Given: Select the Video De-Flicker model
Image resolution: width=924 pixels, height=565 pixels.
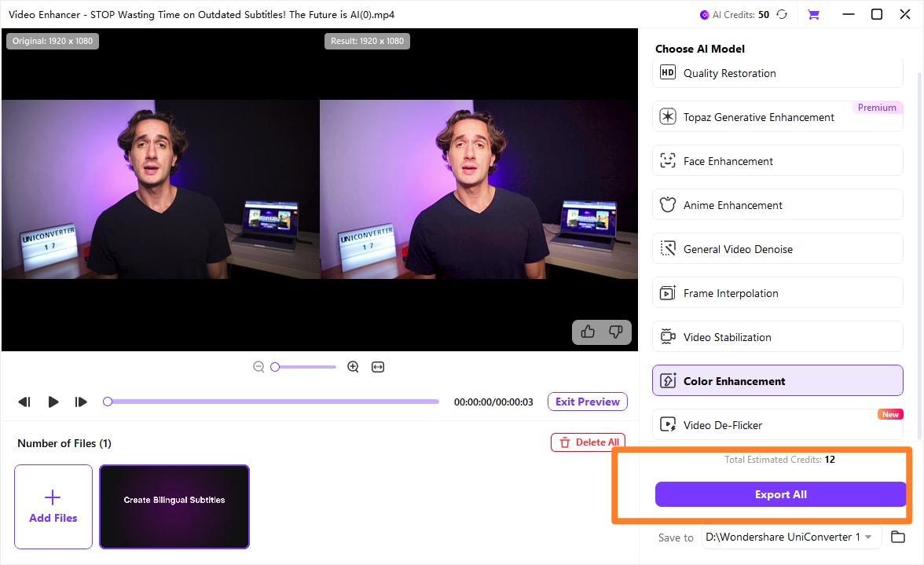Looking at the screenshot, I should click(x=778, y=424).
